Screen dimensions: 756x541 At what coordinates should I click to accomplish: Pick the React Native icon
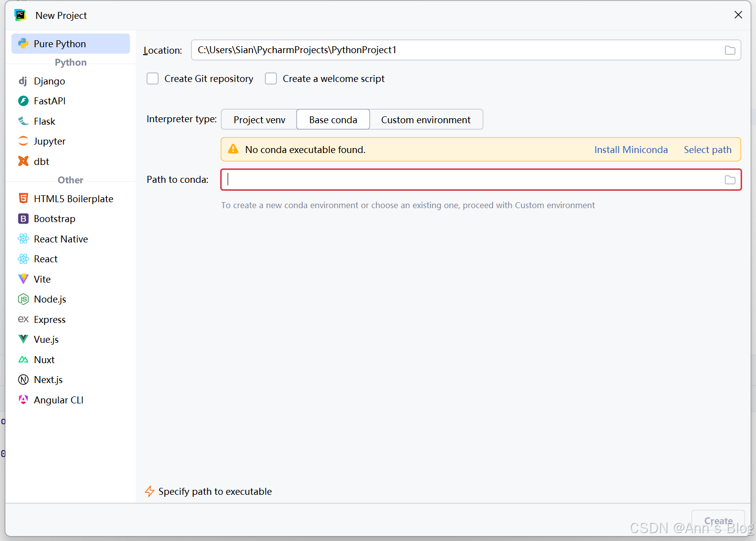[23, 239]
